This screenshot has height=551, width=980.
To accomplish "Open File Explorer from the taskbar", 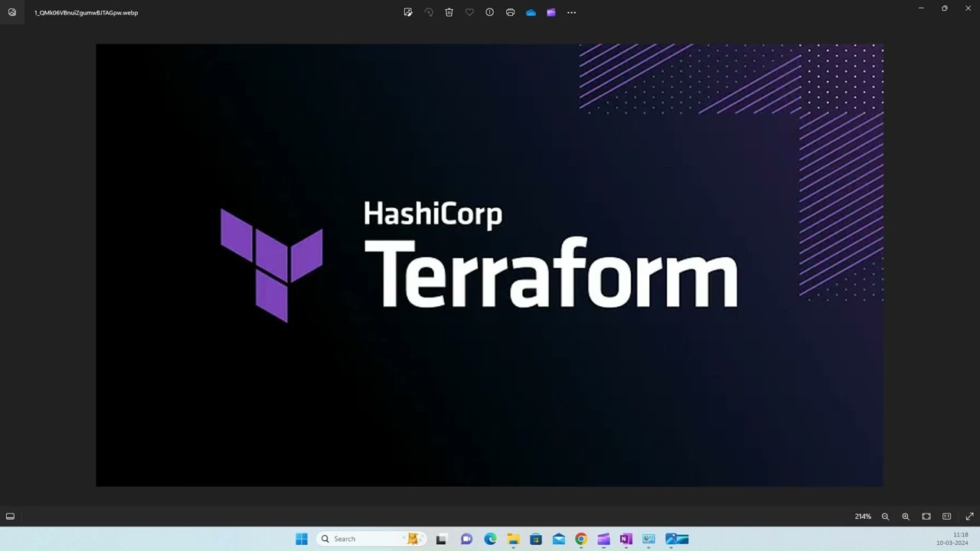I will (x=513, y=539).
